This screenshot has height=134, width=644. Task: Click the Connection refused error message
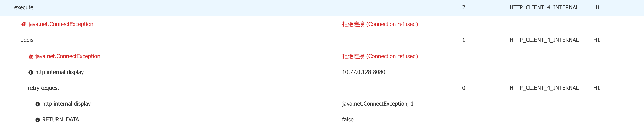coord(380,24)
